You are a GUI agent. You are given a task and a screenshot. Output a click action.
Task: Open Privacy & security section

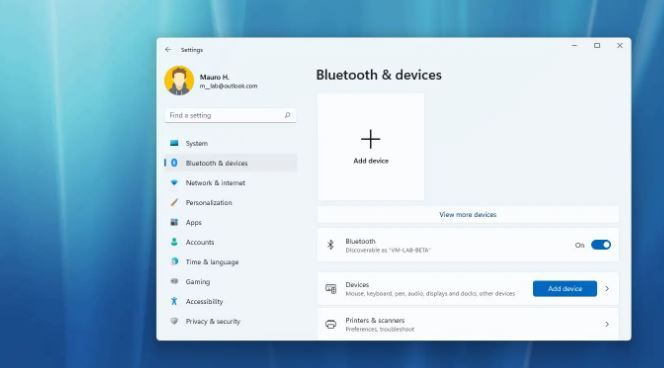click(231, 321)
